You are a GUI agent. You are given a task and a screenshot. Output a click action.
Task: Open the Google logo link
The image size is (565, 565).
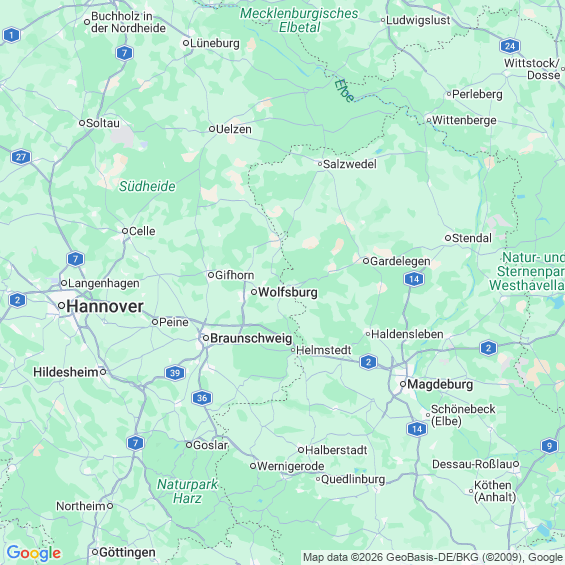(34, 553)
